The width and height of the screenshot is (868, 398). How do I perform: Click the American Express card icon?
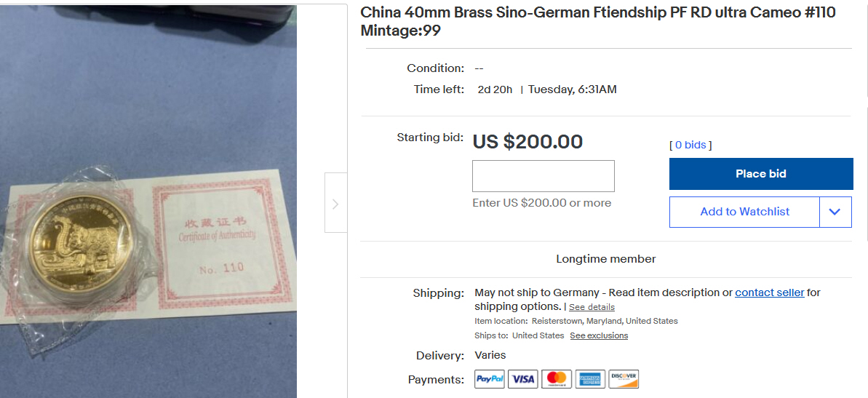(589, 379)
